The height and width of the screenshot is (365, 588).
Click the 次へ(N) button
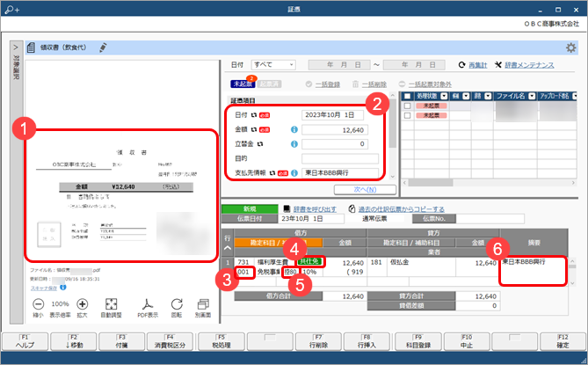point(365,190)
